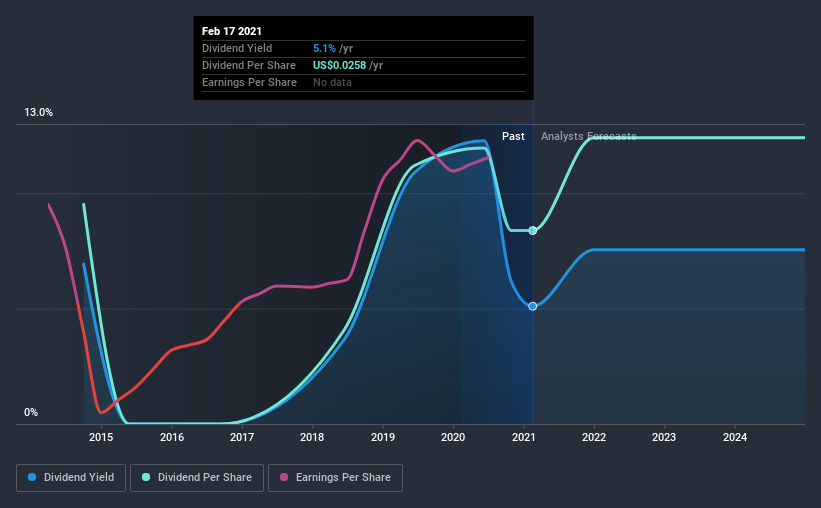The width and height of the screenshot is (821, 508).
Task: Click the Analysts Forecasts label
Action: pos(589,136)
